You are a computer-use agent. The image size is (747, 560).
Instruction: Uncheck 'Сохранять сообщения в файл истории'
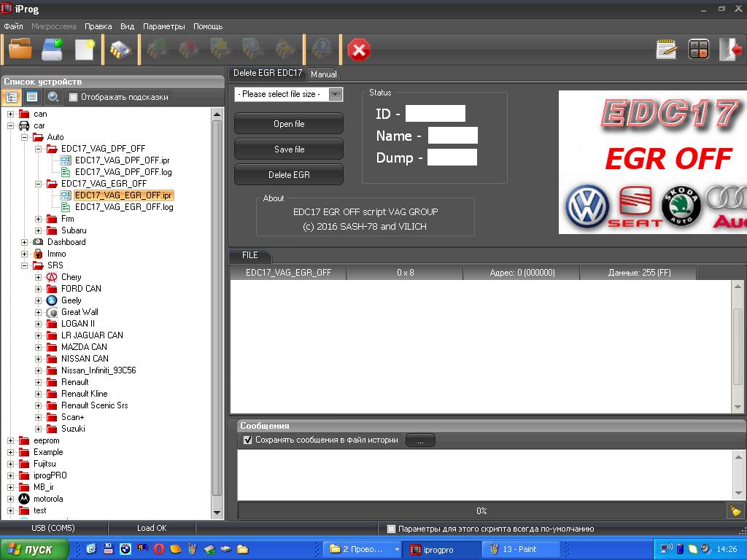click(x=247, y=440)
